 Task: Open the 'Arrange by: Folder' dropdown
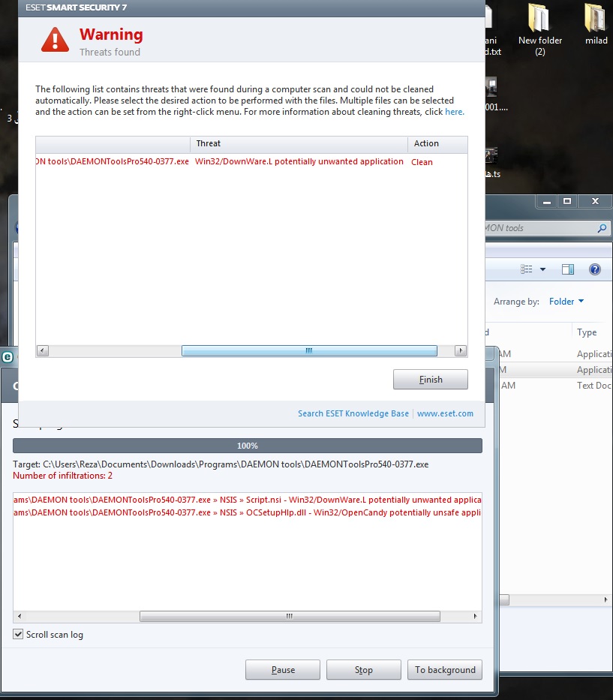pyautogui.click(x=566, y=302)
